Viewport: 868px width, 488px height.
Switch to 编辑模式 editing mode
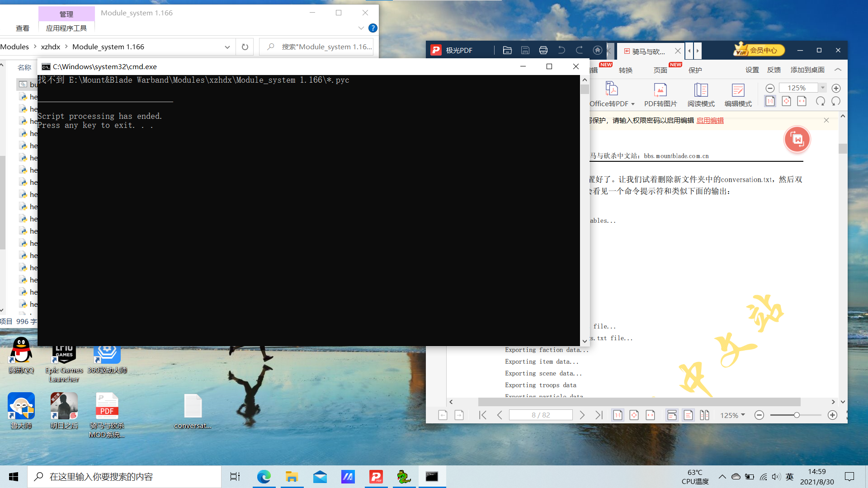pos(738,94)
